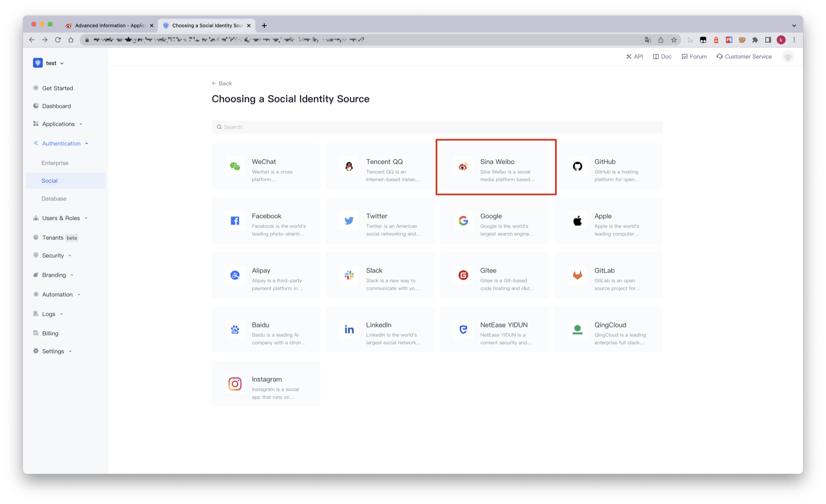Click the Back link
The height and width of the screenshot is (504, 826).
(222, 83)
